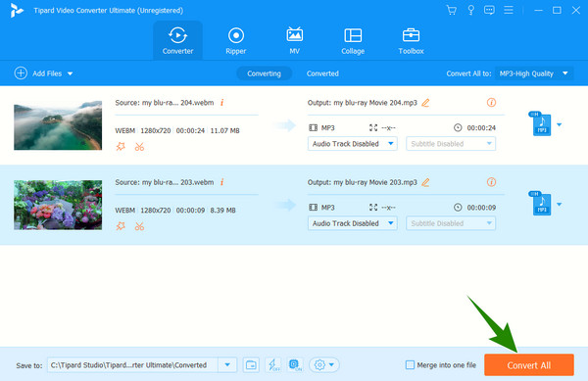588x381 pixels.
Task: Rename output my blu-ray Movie 204.mp3 pencil
Action: coord(425,103)
